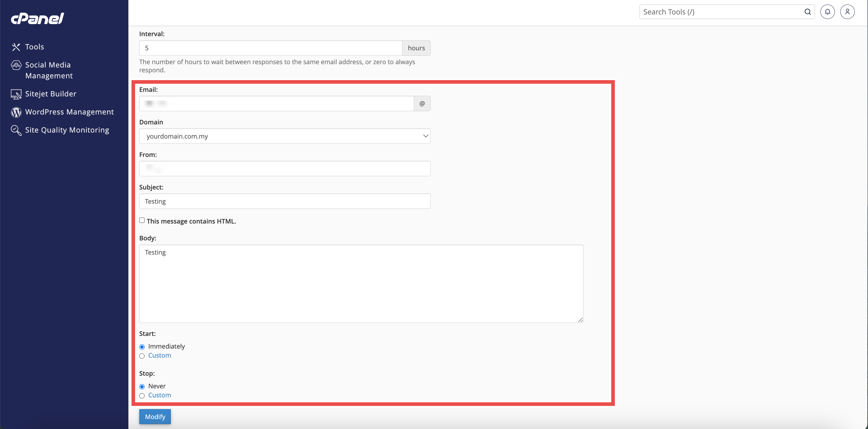Click the Site Quality Monitoring magnifier icon

point(16,130)
